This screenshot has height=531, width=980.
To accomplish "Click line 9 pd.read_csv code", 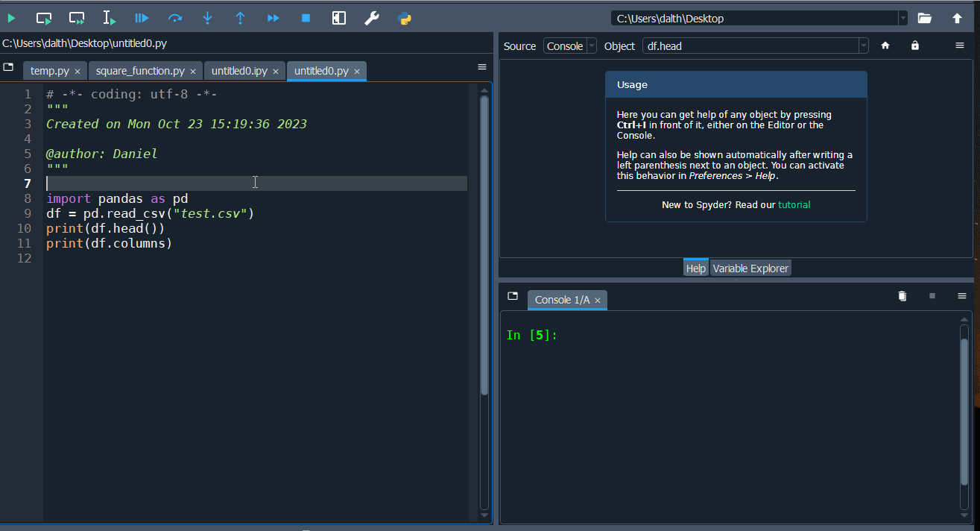I will click(151, 213).
